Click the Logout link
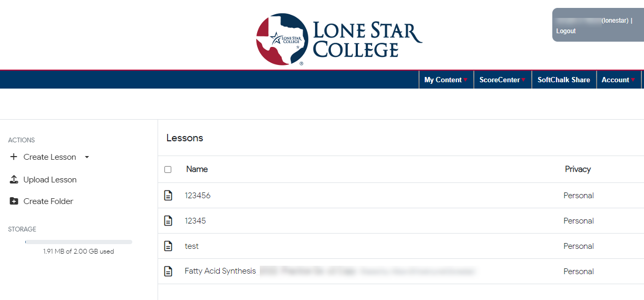Screen dimensions: 644x300 click(x=566, y=31)
